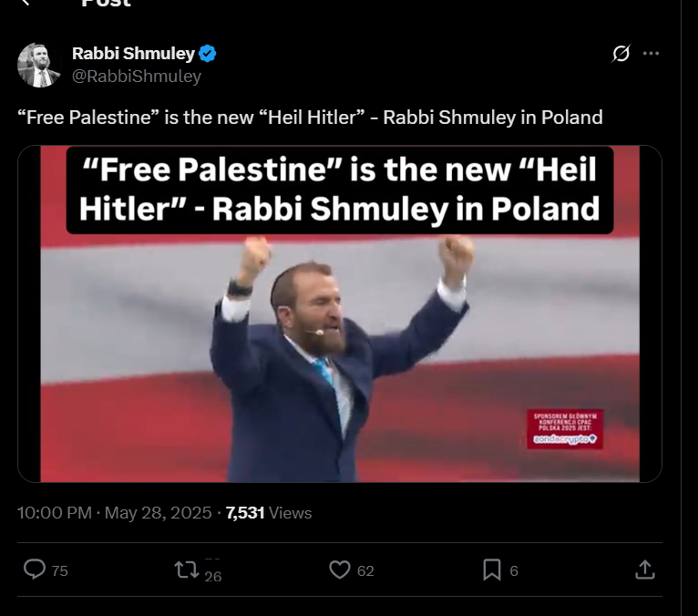Click the 26 reposts count
The height and width of the screenshot is (616, 698).
click(x=212, y=576)
